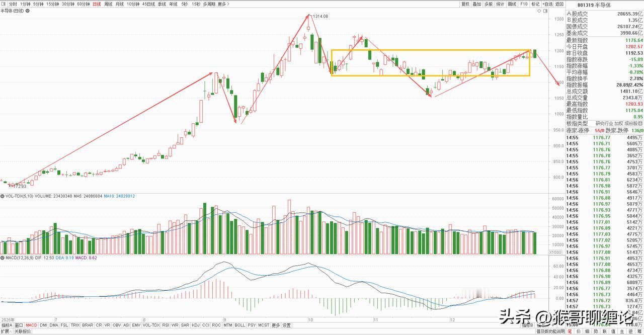Select the 5分钟 period
The height and width of the screenshot is (335, 644).
(x=38, y=4)
